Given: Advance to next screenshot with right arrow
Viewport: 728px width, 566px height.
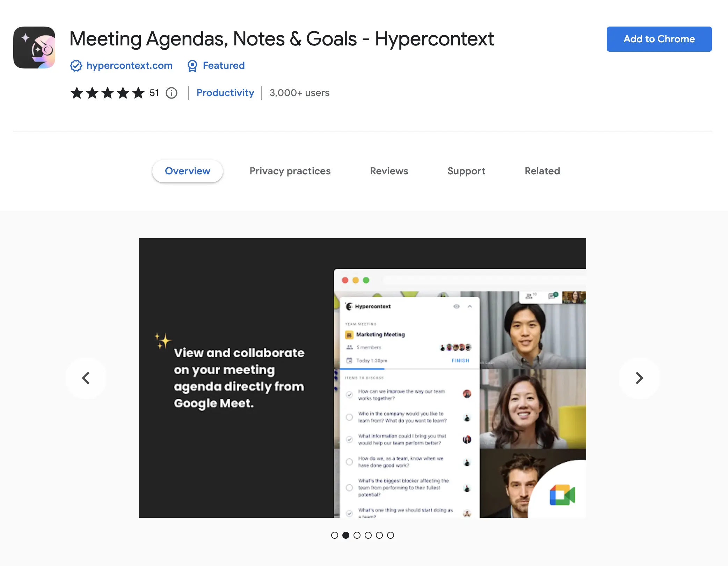Looking at the screenshot, I should tap(639, 378).
